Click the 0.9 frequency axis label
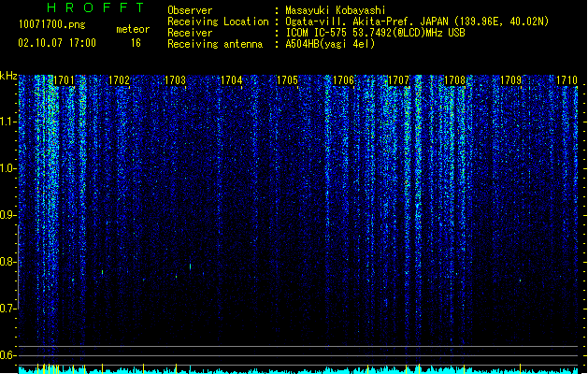This screenshot has height=374, width=588. pos(7,215)
